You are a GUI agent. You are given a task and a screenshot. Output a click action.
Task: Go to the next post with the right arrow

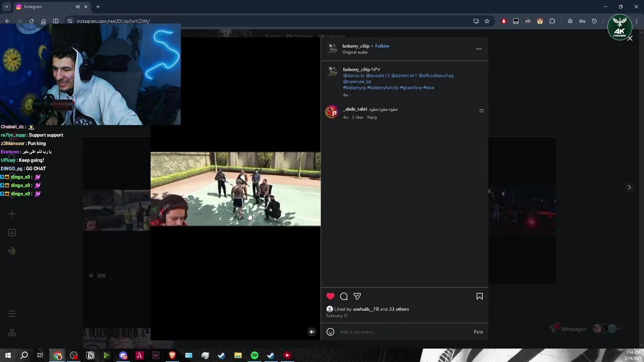[x=629, y=188]
